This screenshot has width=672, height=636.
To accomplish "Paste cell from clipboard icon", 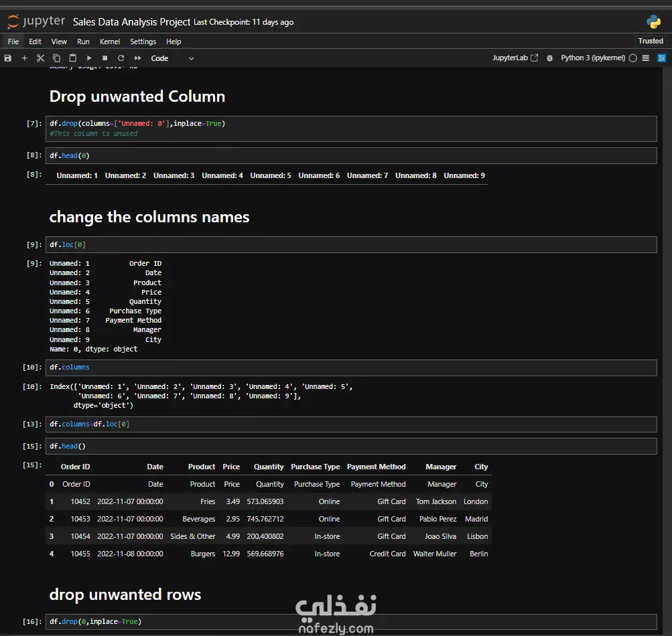I will click(73, 58).
